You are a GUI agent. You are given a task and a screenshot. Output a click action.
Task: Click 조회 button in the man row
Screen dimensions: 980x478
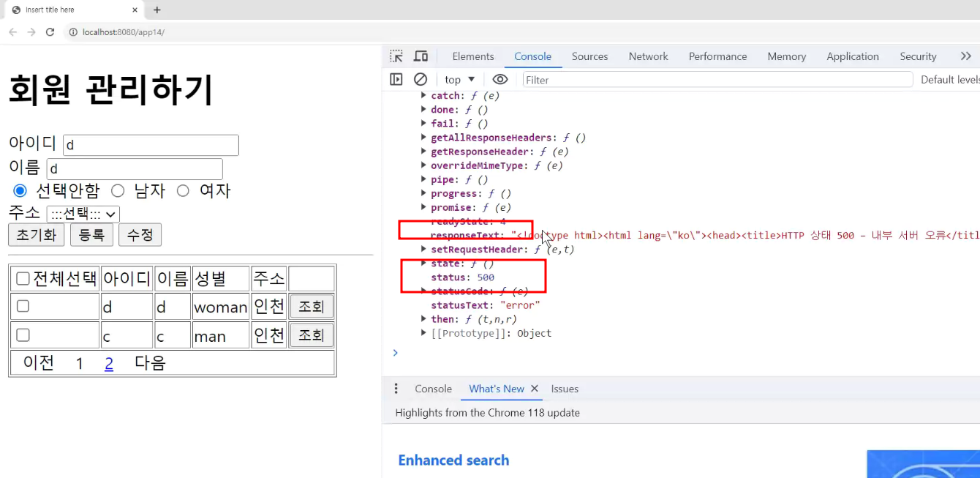tap(312, 335)
